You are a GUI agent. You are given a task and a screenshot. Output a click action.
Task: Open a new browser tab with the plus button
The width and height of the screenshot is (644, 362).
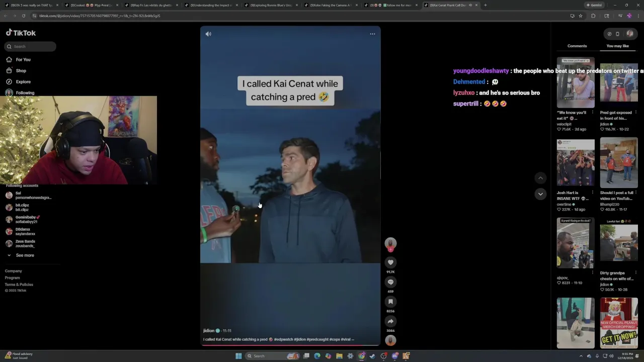(x=485, y=5)
